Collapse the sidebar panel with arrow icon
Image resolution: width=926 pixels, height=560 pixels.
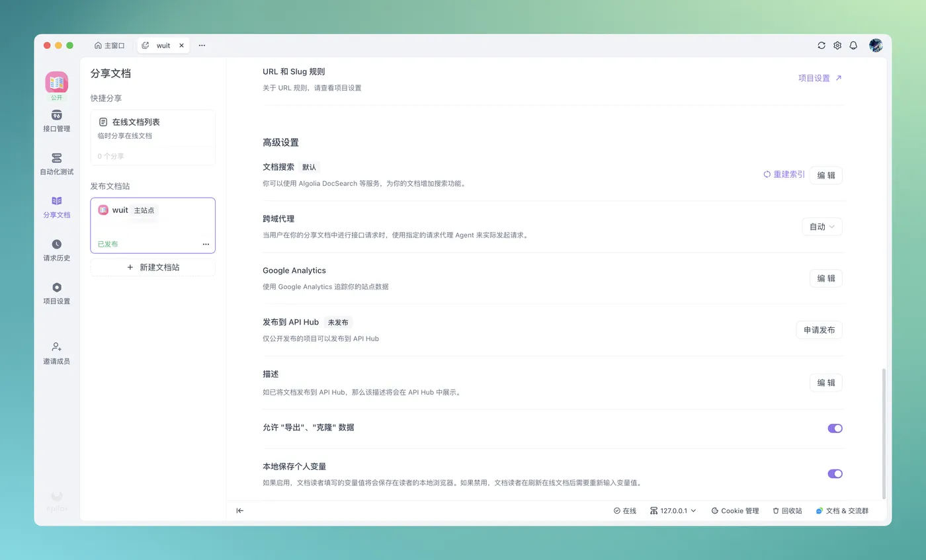click(x=240, y=510)
